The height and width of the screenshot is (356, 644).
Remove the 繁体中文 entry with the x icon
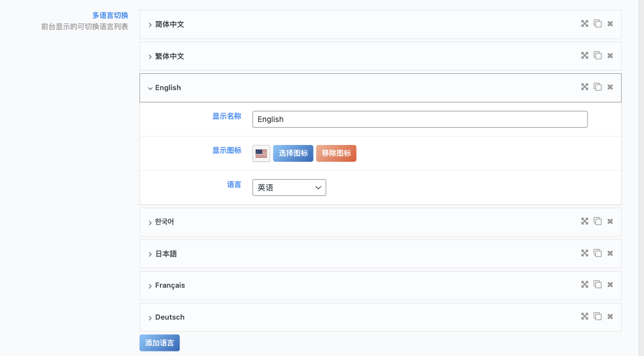coord(609,55)
